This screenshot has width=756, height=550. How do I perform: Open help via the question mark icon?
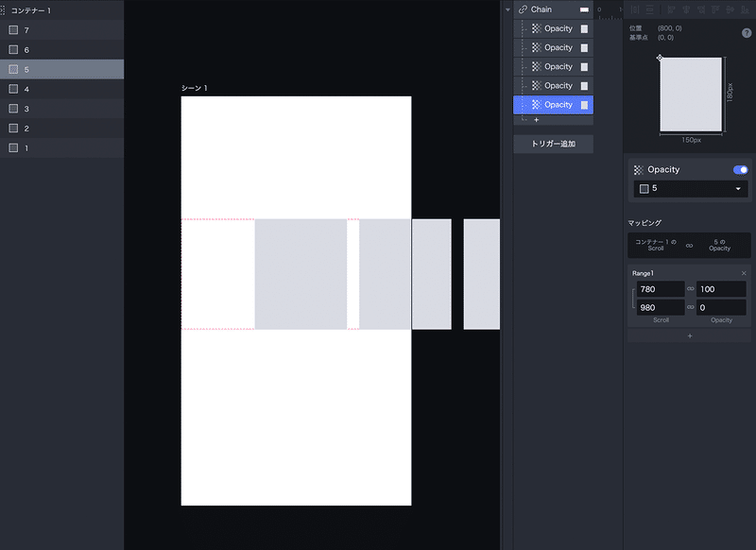(747, 33)
